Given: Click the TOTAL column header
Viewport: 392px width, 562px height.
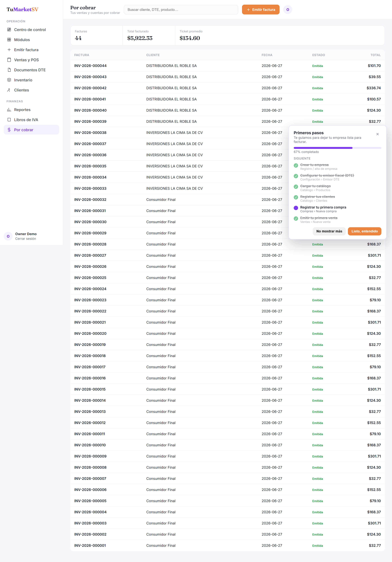Looking at the screenshot, I should 376,55.
